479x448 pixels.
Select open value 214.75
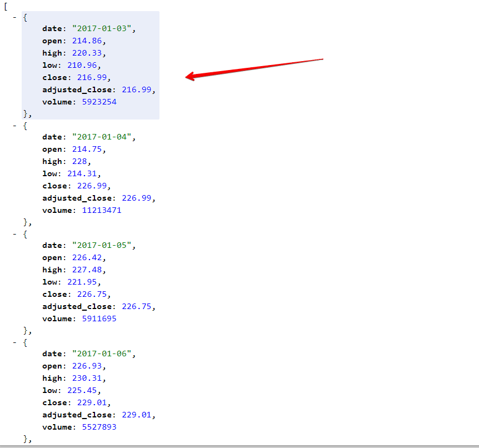[x=87, y=149]
